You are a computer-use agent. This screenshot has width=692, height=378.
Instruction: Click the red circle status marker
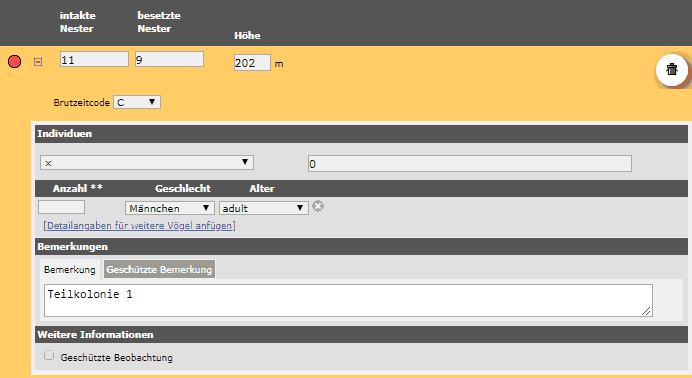[x=15, y=61]
